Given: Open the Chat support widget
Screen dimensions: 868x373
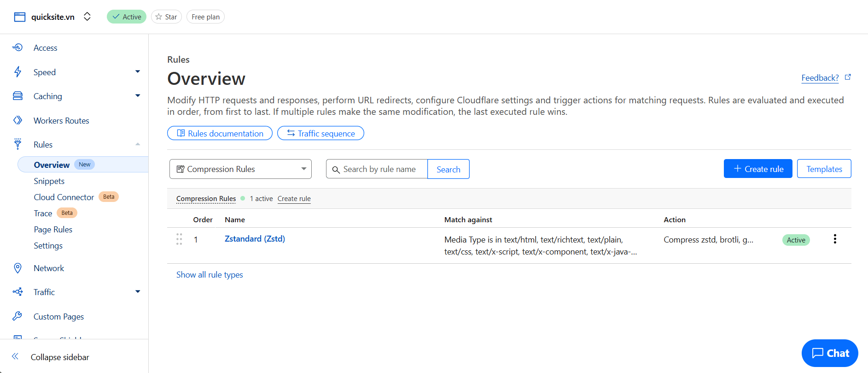Looking at the screenshot, I should coord(829,353).
